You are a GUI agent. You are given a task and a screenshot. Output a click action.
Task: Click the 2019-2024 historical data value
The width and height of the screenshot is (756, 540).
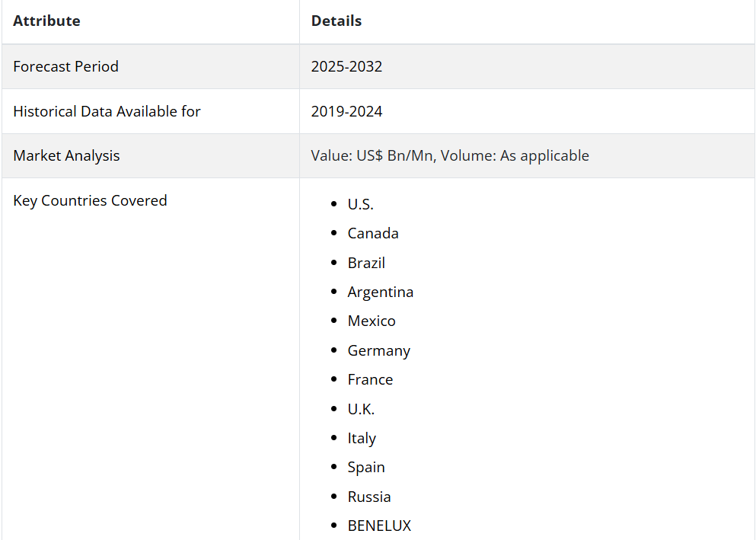(346, 111)
